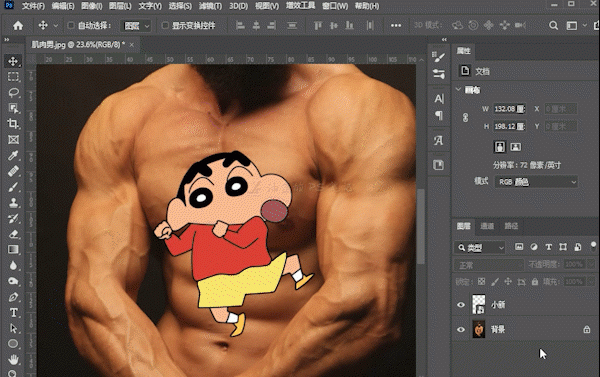
Task: Open the 滤镜(T) menu
Action: pos(210,6)
